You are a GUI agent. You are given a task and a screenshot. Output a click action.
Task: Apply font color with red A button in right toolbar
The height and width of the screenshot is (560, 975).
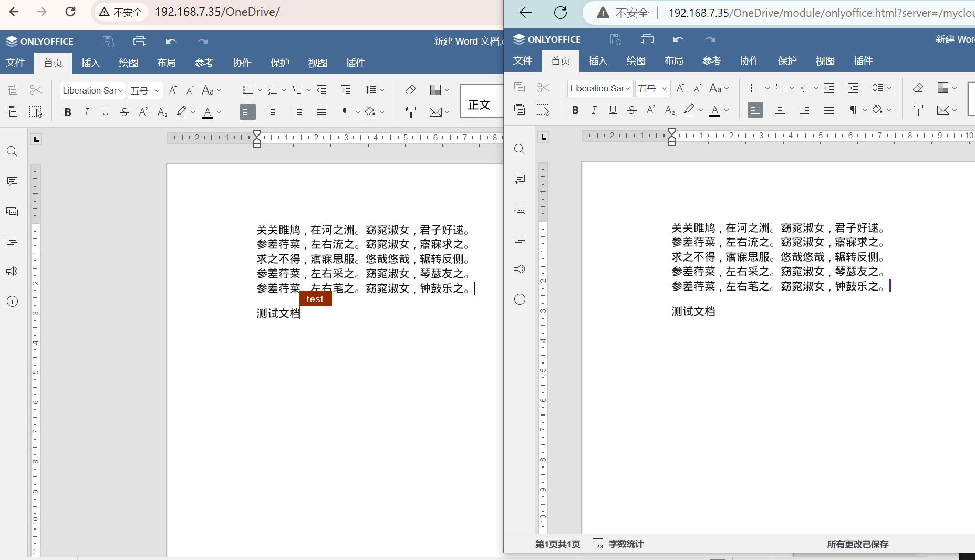[x=714, y=110]
